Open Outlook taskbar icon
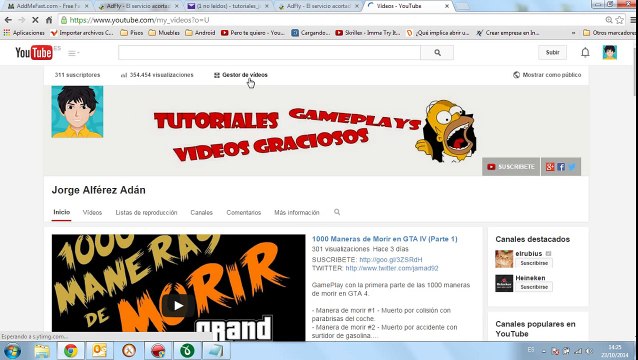 (x=99, y=351)
